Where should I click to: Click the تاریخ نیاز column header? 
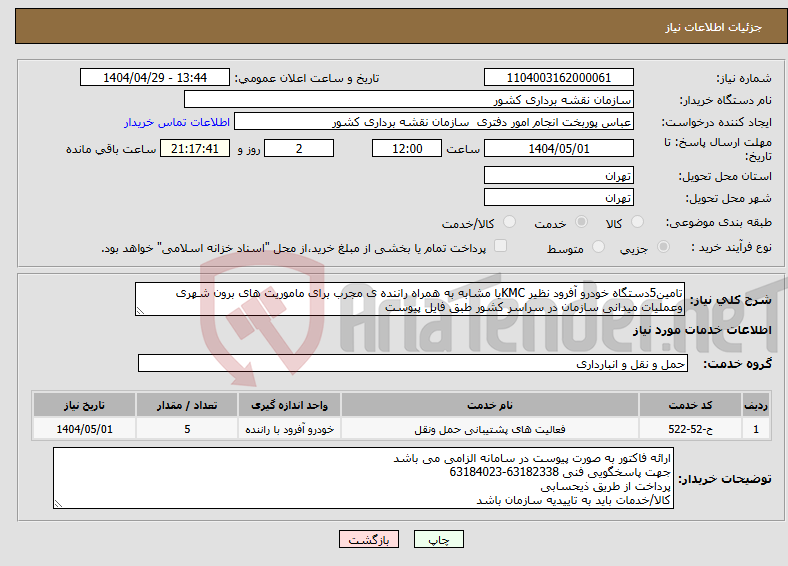click(84, 405)
